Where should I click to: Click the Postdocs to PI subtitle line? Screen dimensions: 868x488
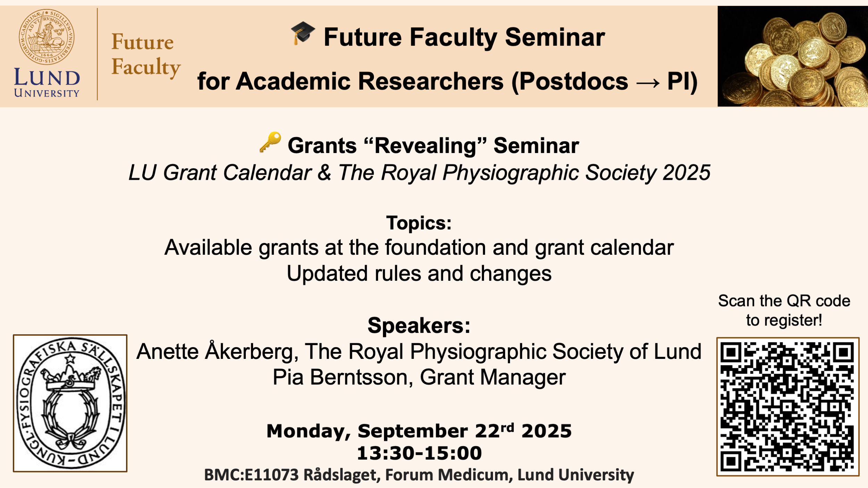point(447,82)
